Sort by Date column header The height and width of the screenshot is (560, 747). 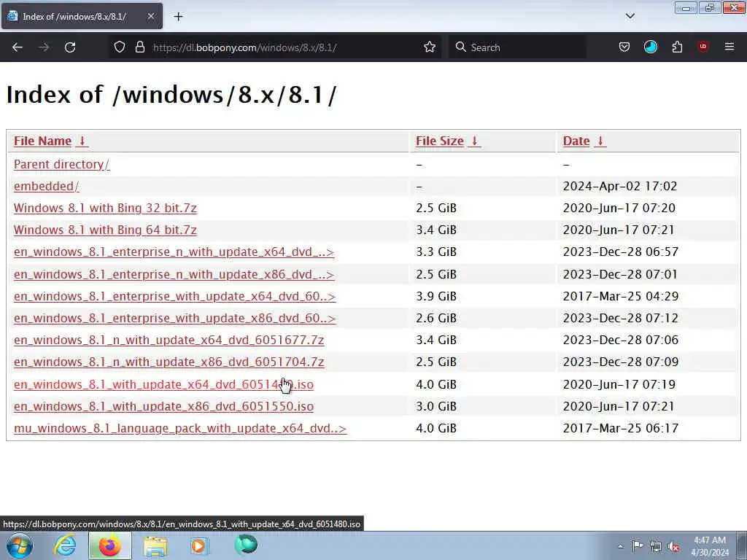pyautogui.click(x=576, y=141)
